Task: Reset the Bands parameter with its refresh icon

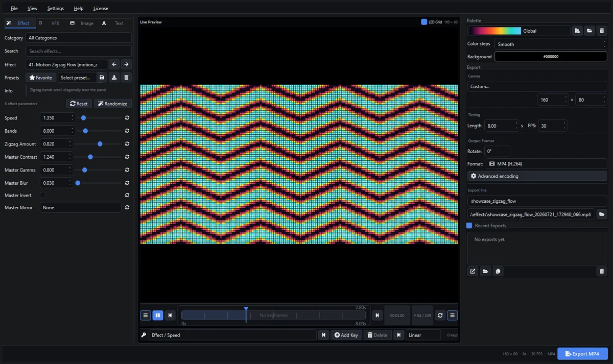Action: [127, 131]
